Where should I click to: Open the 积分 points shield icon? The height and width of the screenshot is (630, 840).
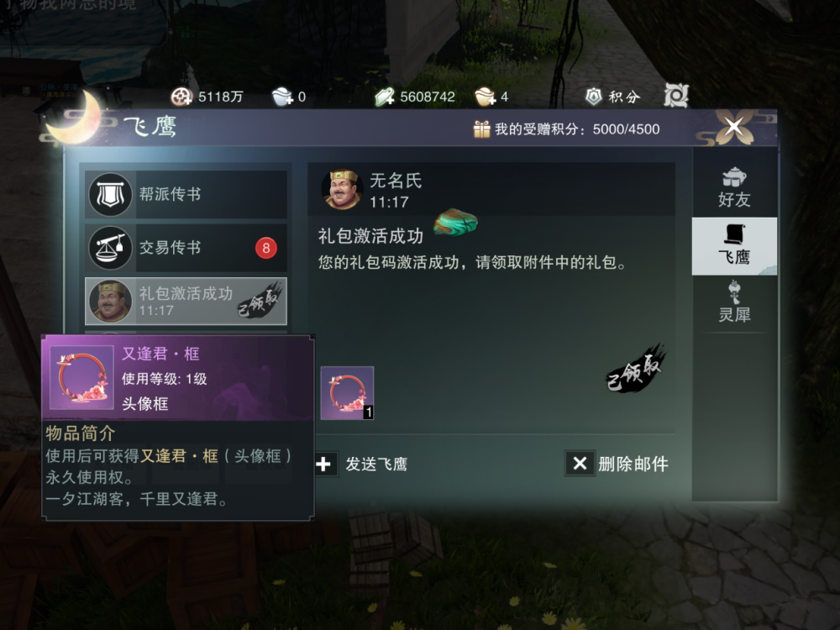(x=594, y=97)
